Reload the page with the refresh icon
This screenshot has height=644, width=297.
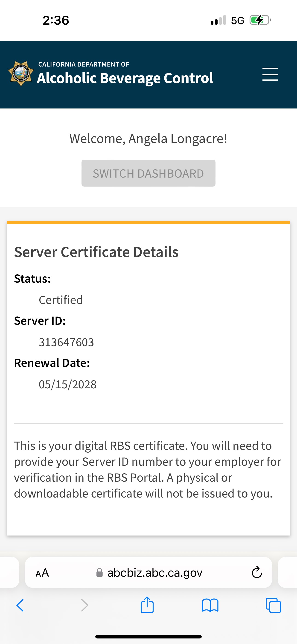coord(256,573)
